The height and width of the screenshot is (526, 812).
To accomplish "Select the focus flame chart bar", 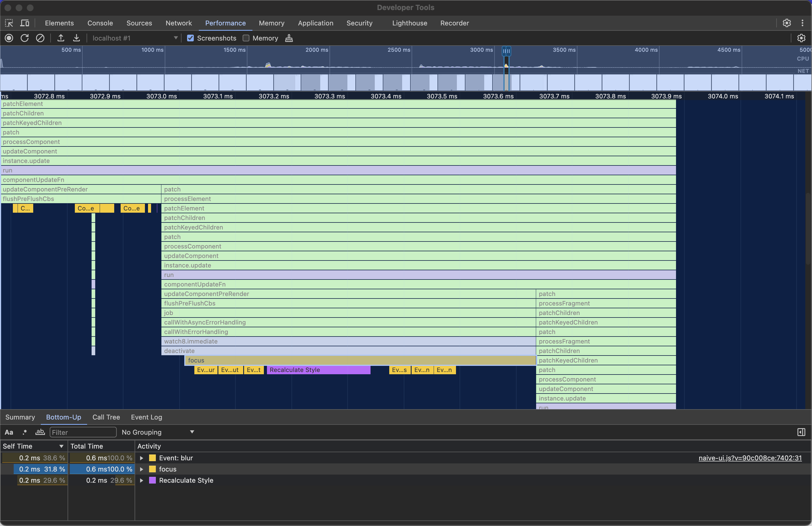I will 360,360.
